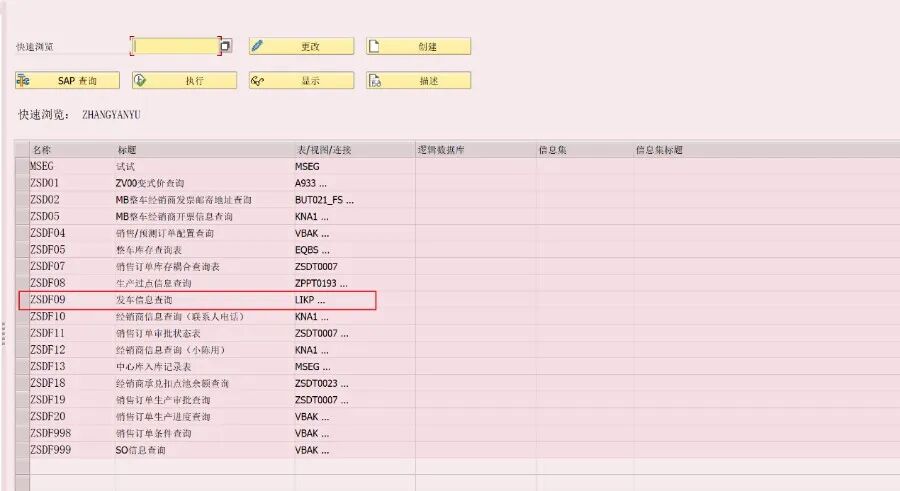900x491 pixels.
Task: Click the 执行 (Execute) button
Action: (x=184, y=80)
